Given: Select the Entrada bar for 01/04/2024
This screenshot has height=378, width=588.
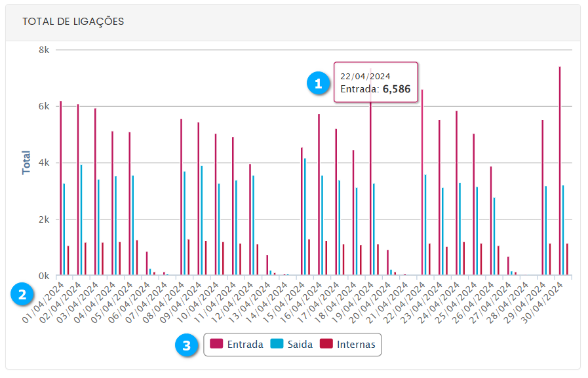Looking at the screenshot, I should point(60,190).
